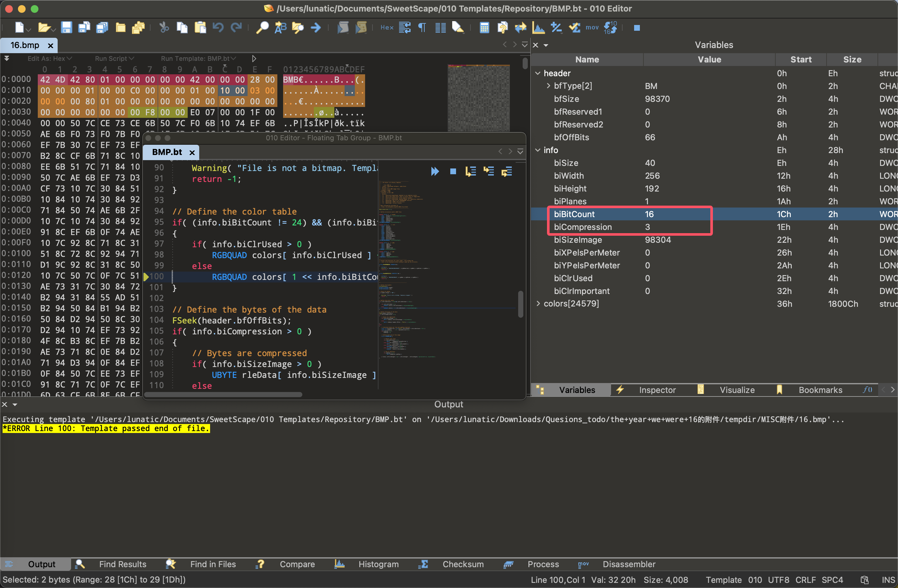Click the stop button in BMP.bt window
Image resolution: width=898 pixels, height=588 pixels.
click(453, 172)
